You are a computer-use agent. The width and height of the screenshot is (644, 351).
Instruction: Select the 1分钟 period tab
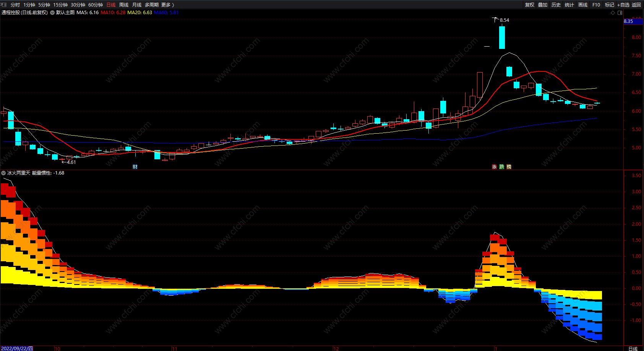click(x=29, y=5)
